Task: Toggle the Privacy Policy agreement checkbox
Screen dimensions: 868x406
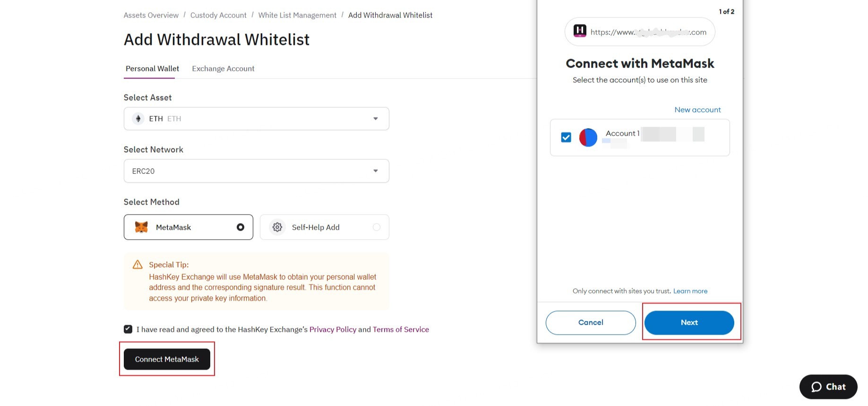Action: (128, 329)
